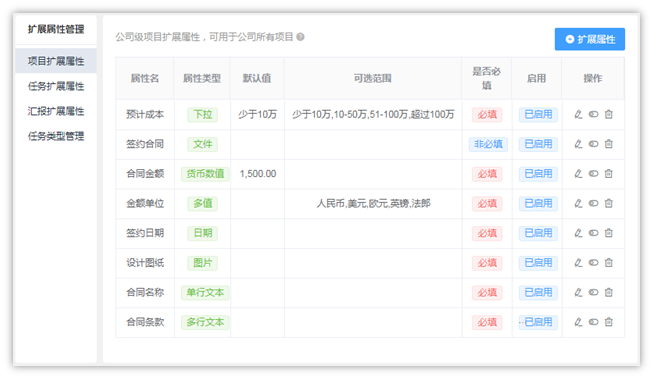Image resolution: width=653 pixels, height=379 pixels.
Task: Click the 少于10万 default value cell
Action: coord(257,115)
